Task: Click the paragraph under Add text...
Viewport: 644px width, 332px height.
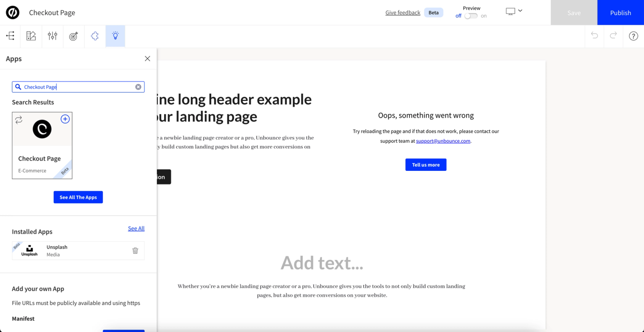Action: [x=322, y=291]
